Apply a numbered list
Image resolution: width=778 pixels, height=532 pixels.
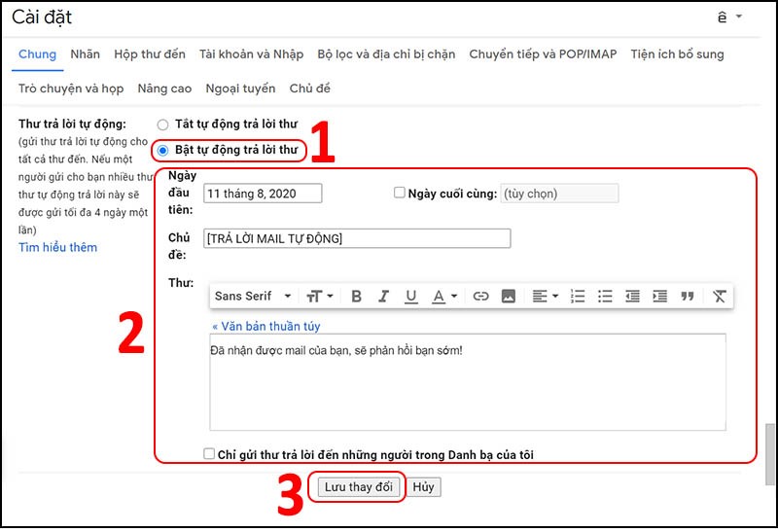[x=578, y=297]
